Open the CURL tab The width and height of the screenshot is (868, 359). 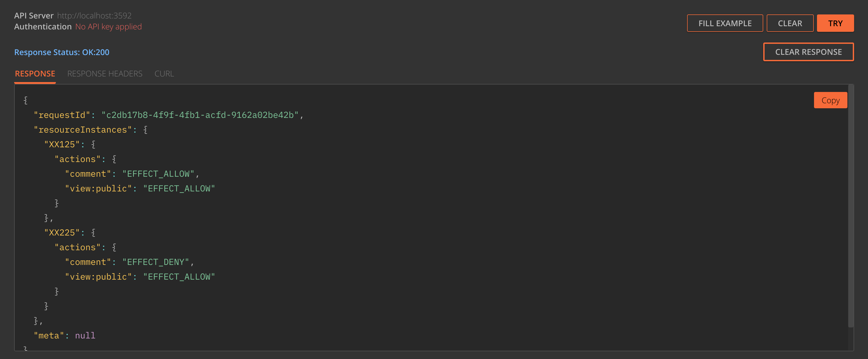coord(164,74)
